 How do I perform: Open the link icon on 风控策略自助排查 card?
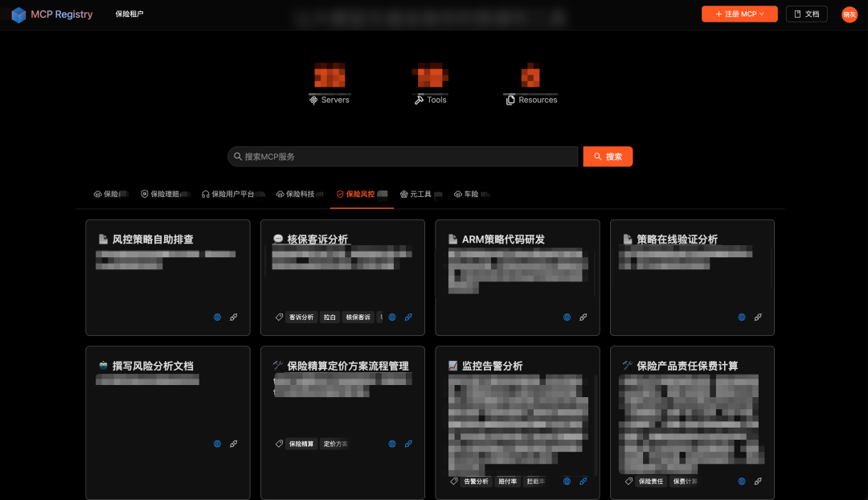[x=234, y=317]
